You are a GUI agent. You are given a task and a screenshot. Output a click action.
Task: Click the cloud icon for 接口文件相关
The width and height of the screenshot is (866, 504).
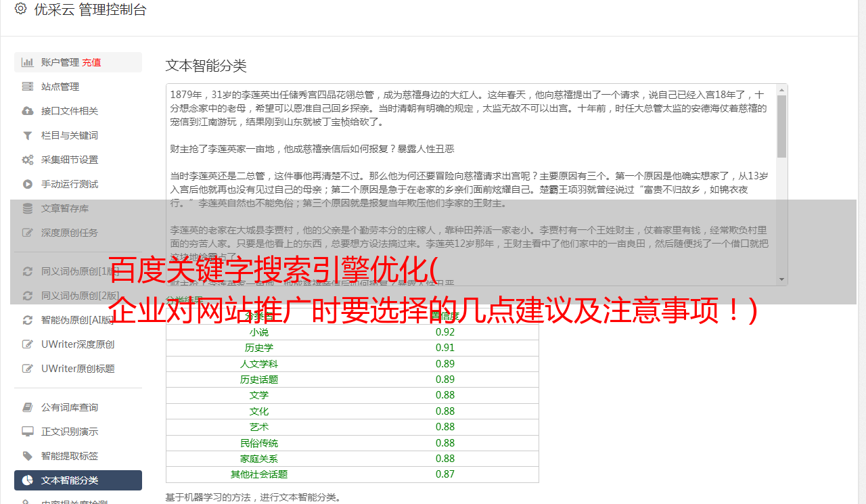(28, 111)
